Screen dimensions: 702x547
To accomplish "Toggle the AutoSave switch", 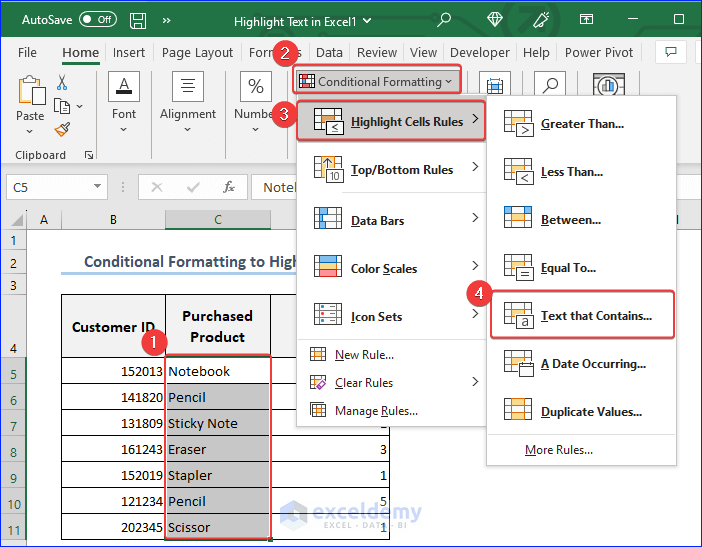I will point(97,19).
